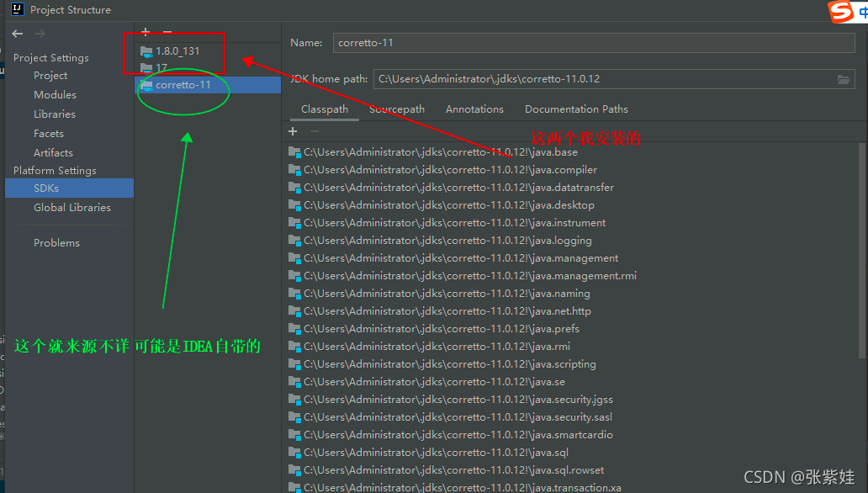Select the java.smartcardio classpath entry
This screenshot has height=493, width=868.
tap(451, 436)
